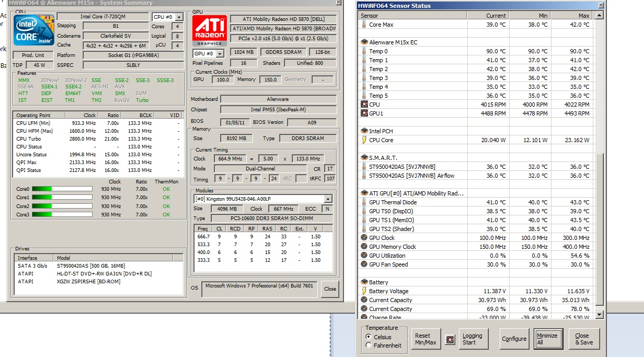Select the thermometer icon for Temp 2
The width and height of the screenshot is (644, 357).
pos(364,69)
